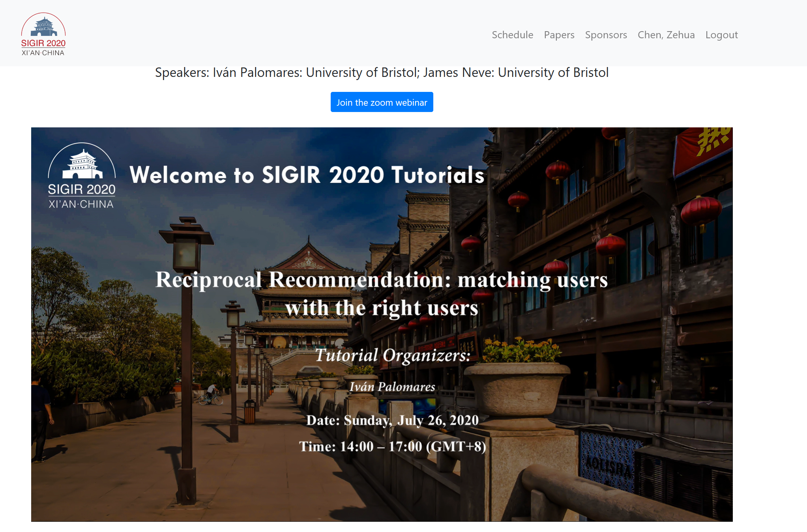Viewport: 807px width, 532px height.
Task: Click the Speakers line above the button
Action: pyautogui.click(x=382, y=73)
